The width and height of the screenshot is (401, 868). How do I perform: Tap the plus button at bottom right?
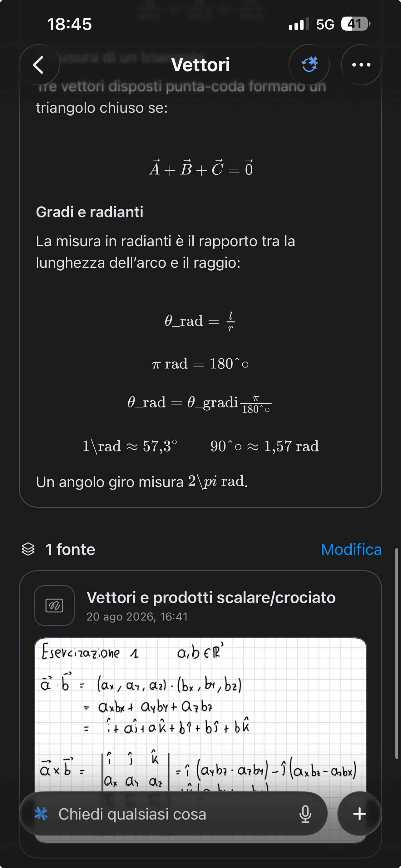pyautogui.click(x=359, y=814)
